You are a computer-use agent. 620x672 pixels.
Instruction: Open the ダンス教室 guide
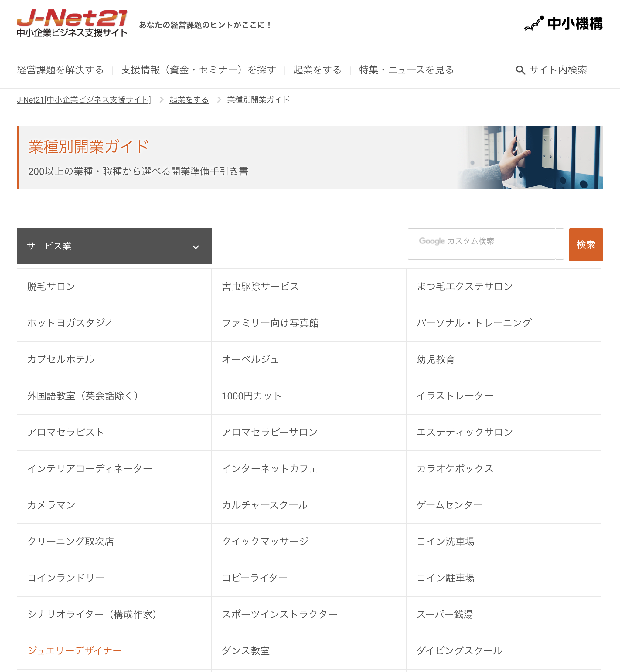[x=309, y=651]
